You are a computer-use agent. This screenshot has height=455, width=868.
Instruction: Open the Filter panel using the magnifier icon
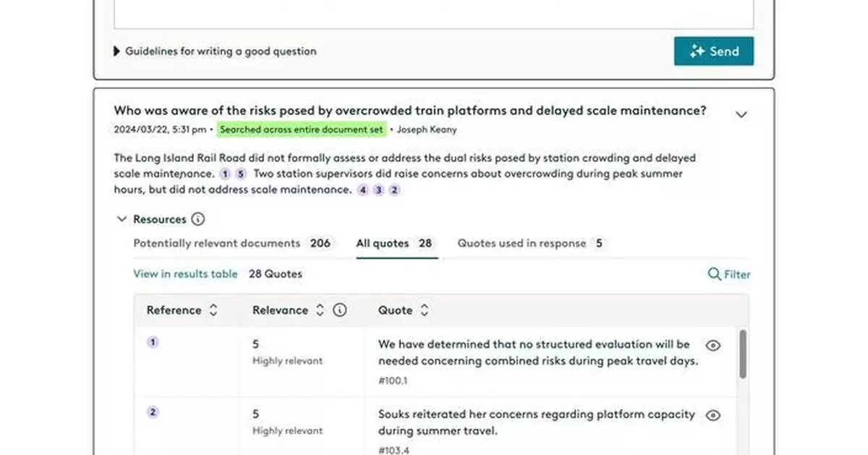tap(712, 275)
